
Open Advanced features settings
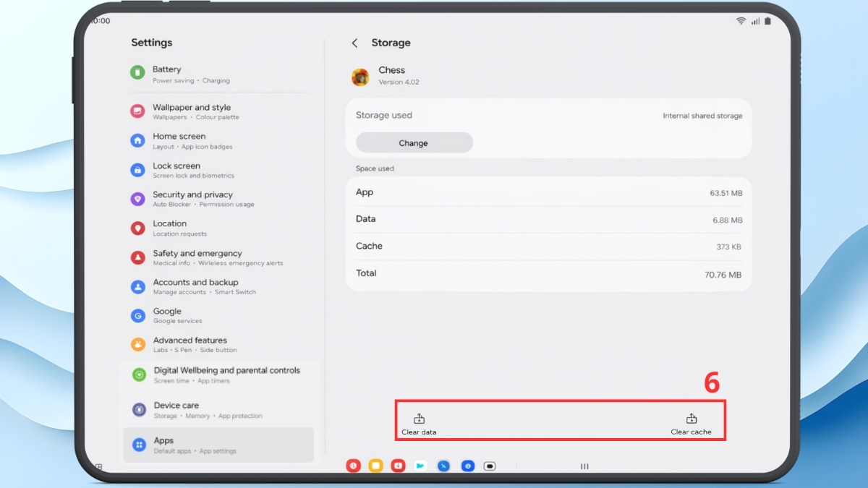click(x=219, y=344)
